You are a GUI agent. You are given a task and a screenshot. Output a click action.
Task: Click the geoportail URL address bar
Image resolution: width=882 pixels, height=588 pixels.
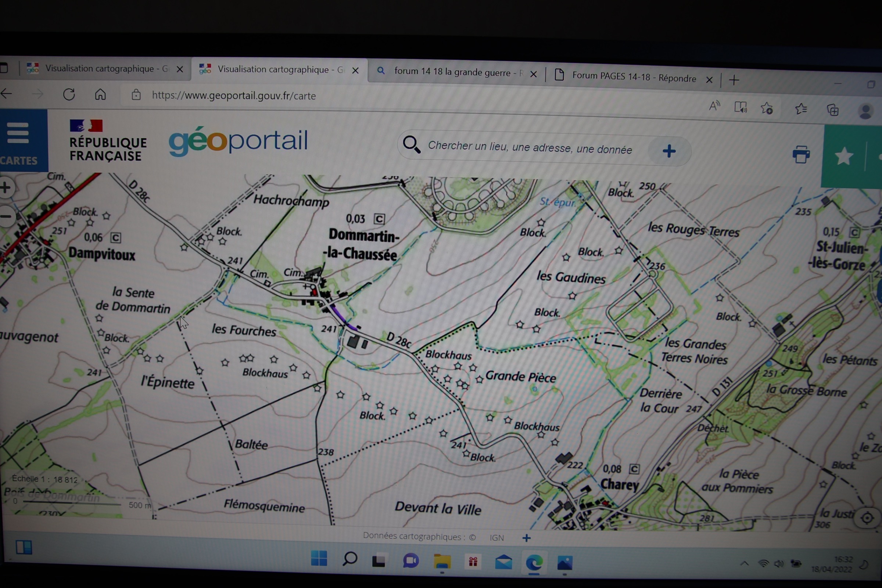click(x=233, y=96)
